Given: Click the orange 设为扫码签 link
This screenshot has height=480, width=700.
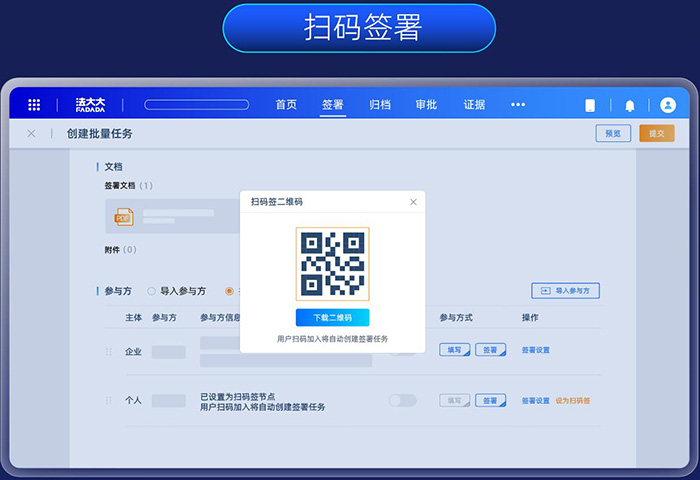Looking at the screenshot, I should click(573, 401).
